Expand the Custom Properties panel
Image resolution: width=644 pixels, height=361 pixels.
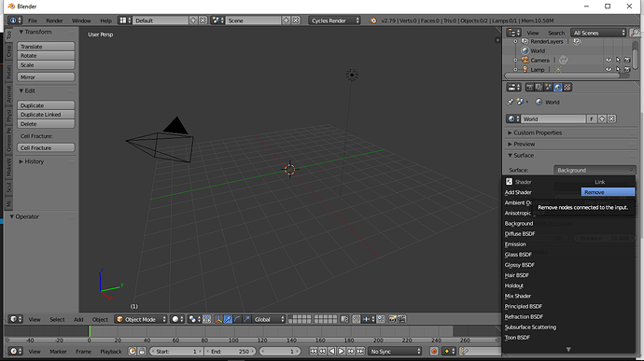(538, 132)
